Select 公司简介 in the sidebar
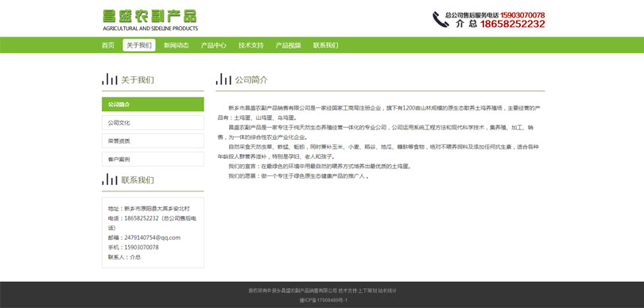The width and height of the screenshot is (644, 308). pos(153,104)
